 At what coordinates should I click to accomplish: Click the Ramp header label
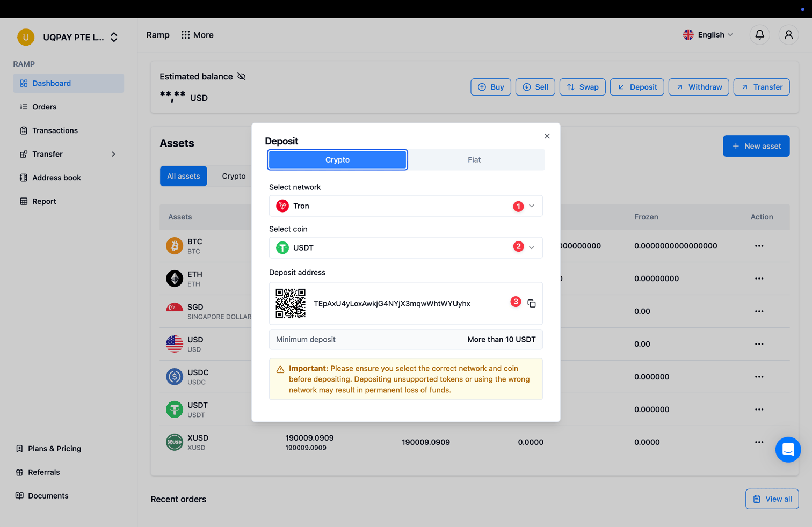[158, 35]
